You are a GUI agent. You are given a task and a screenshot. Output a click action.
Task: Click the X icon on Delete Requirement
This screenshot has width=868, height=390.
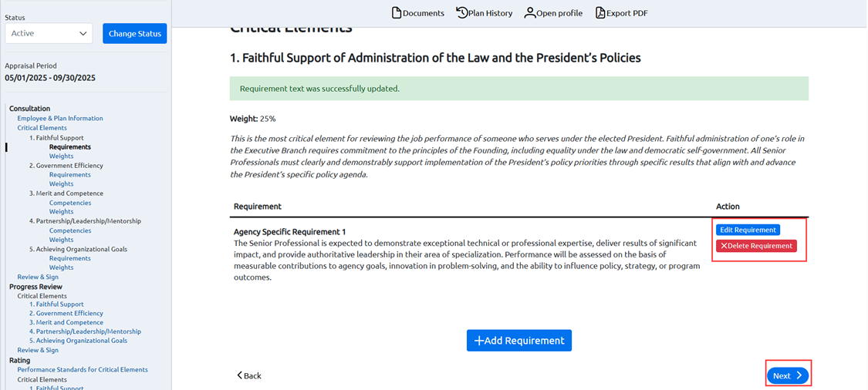tap(724, 246)
